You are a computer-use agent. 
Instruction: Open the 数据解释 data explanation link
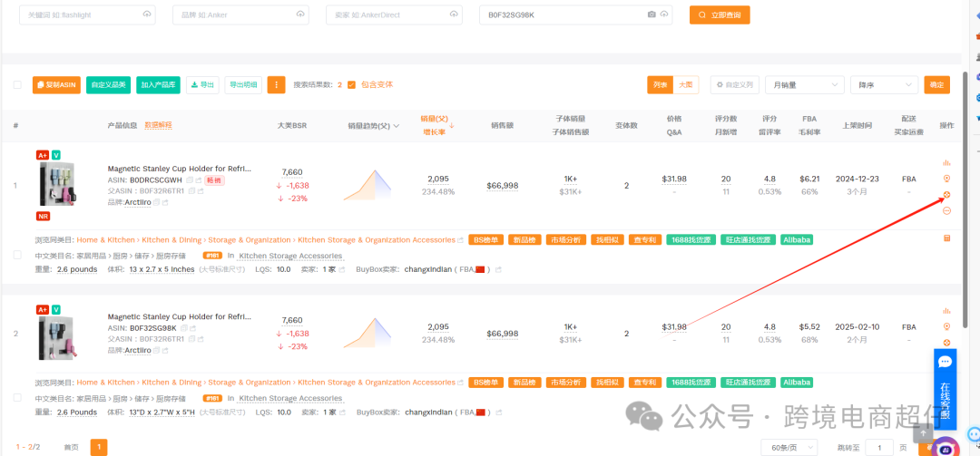point(158,125)
